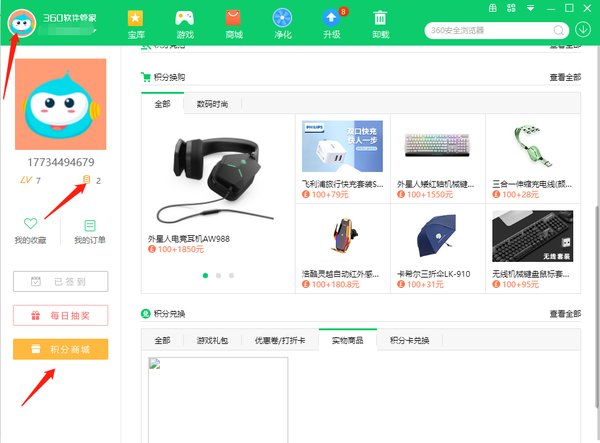
Task: Click the 卡帝尔三折伞LK-910 product name
Action: tap(434, 274)
